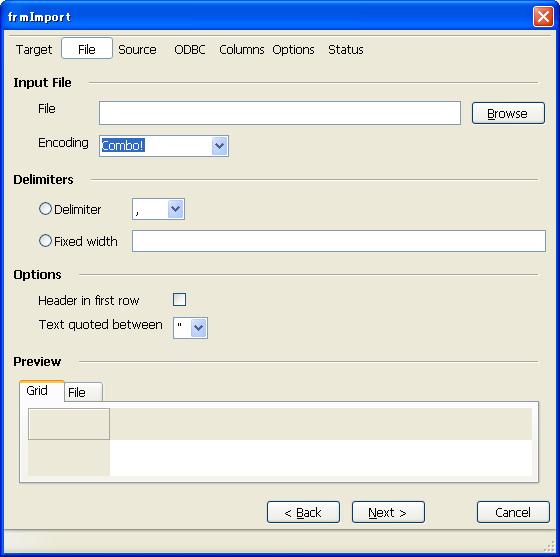This screenshot has width=560, height=557.
Task: Open the Encoding combo dropdown arrow
Action: (x=219, y=146)
